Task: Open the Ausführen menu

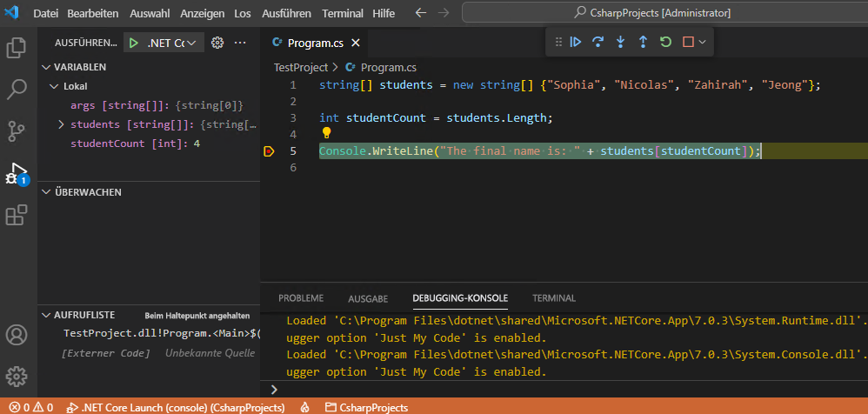Action: [287, 13]
